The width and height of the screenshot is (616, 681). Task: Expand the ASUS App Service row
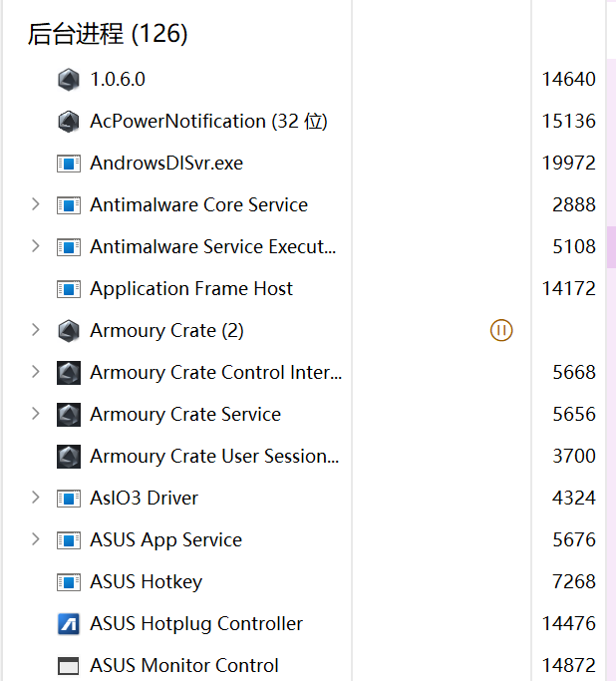click(36, 539)
